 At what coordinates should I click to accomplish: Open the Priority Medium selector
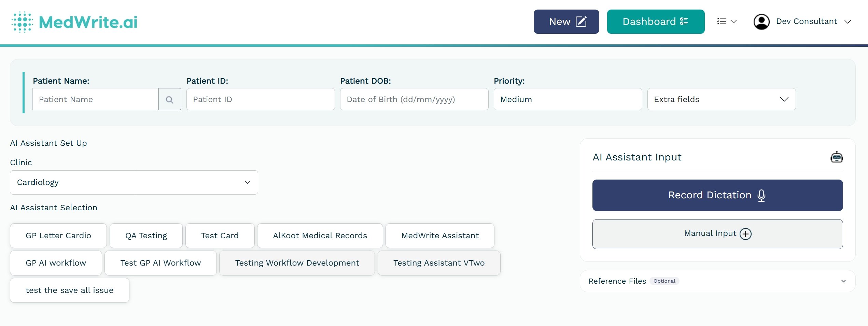click(568, 99)
